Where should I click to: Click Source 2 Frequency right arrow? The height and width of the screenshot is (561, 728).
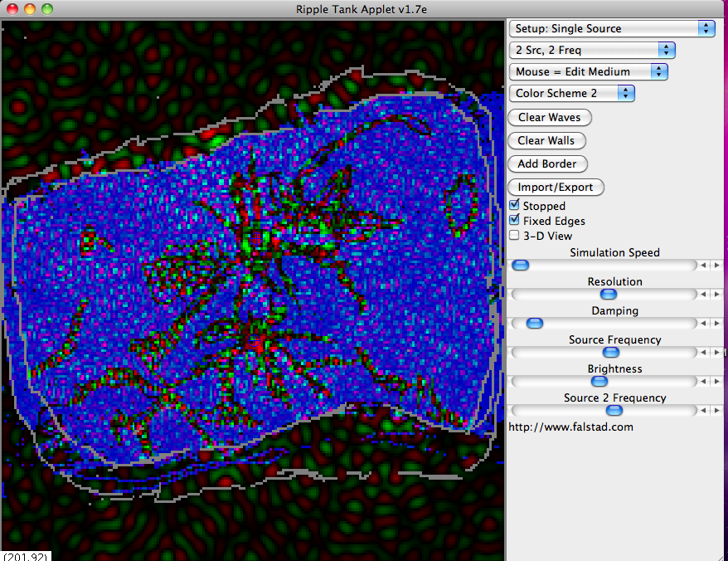716,411
